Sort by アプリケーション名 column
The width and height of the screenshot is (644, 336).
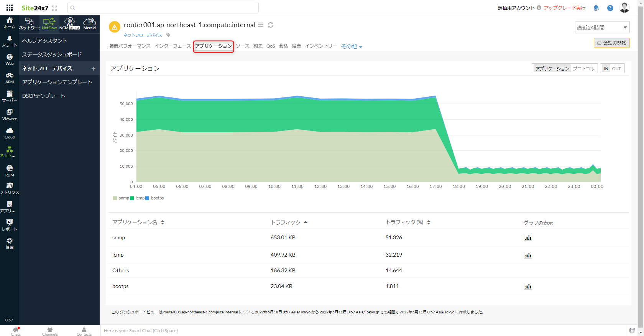138,222
